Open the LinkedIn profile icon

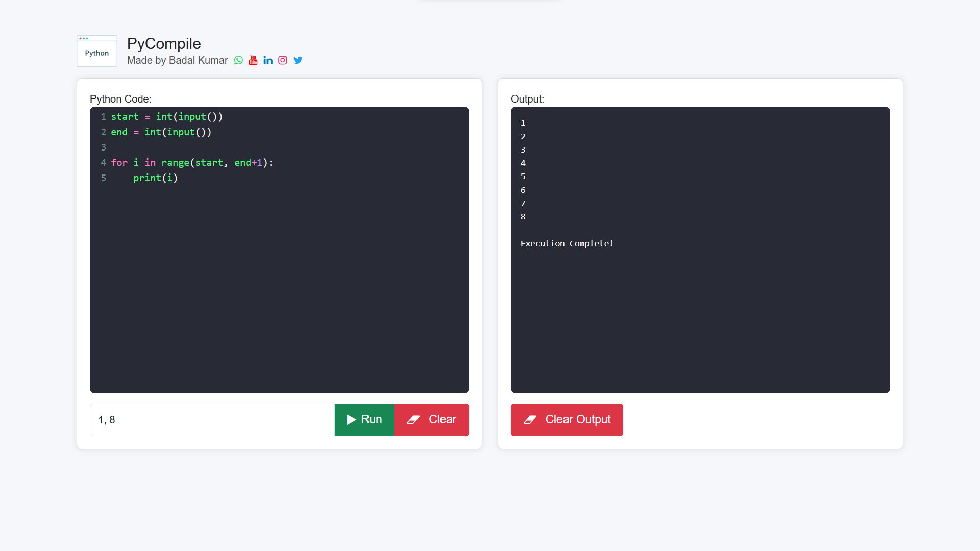(x=268, y=60)
